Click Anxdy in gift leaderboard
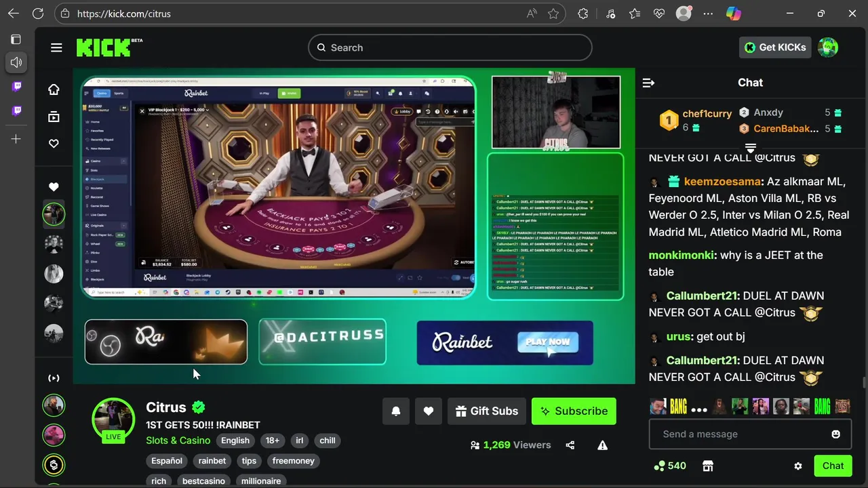The image size is (868, 488). tap(768, 113)
